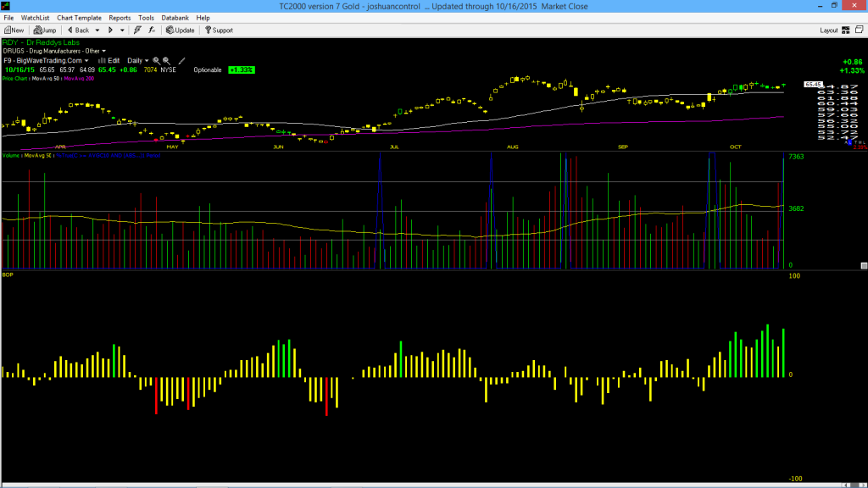The image size is (868, 488).
Task: Click the cascade windows icon beside Layout
Action: [860, 30]
